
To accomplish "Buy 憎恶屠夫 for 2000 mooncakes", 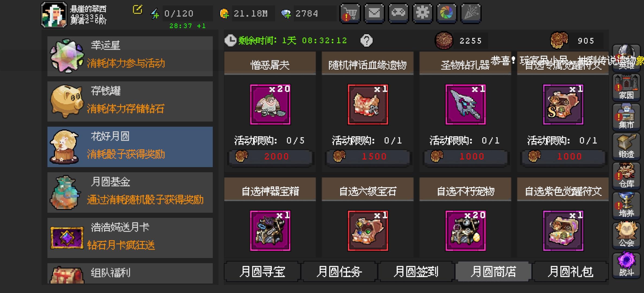I will (270, 157).
